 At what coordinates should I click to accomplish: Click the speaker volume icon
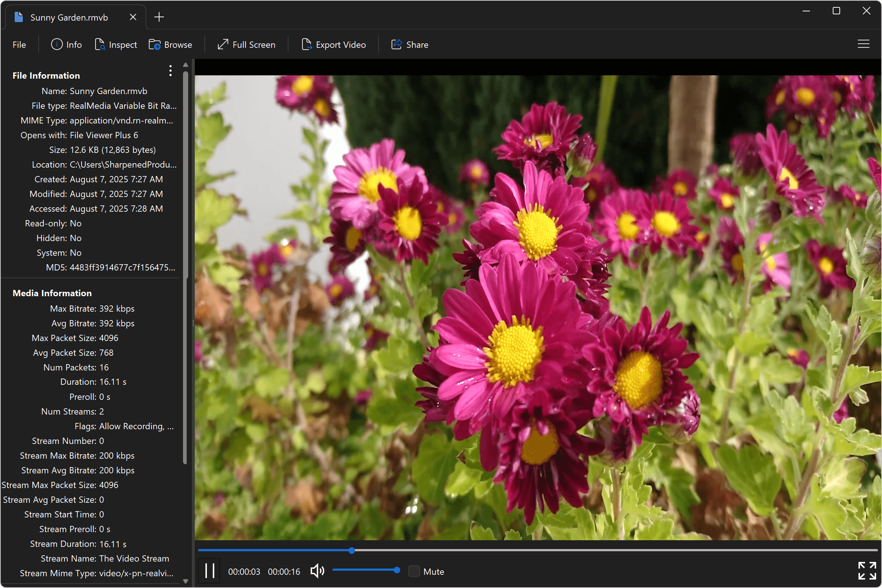317,571
